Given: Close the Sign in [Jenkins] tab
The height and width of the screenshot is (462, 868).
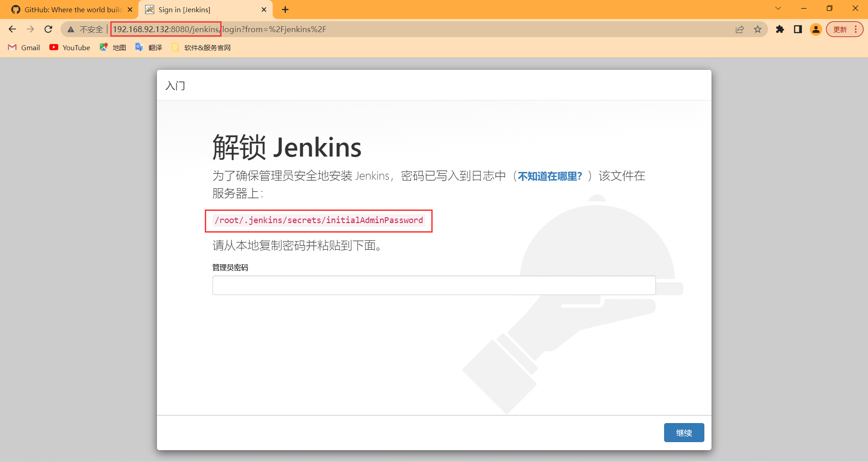Looking at the screenshot, I should coord(264,10).
